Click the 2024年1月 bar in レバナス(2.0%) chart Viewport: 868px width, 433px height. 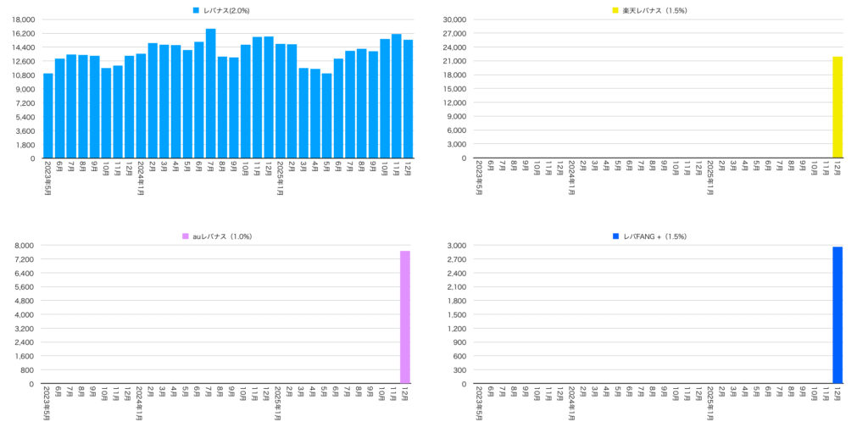[141, 106]
